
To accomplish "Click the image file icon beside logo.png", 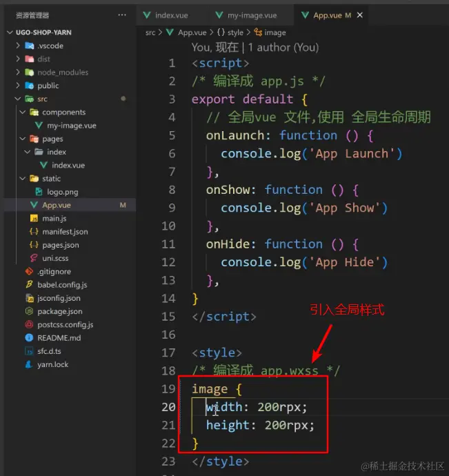I will pos(39,192).
